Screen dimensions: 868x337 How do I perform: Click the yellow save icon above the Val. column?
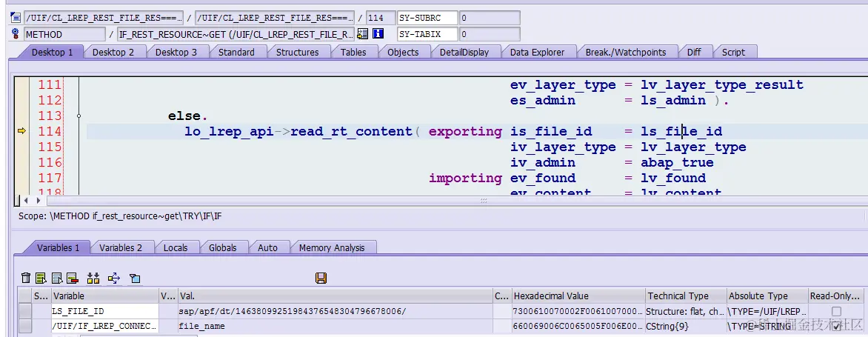point(321,278)
